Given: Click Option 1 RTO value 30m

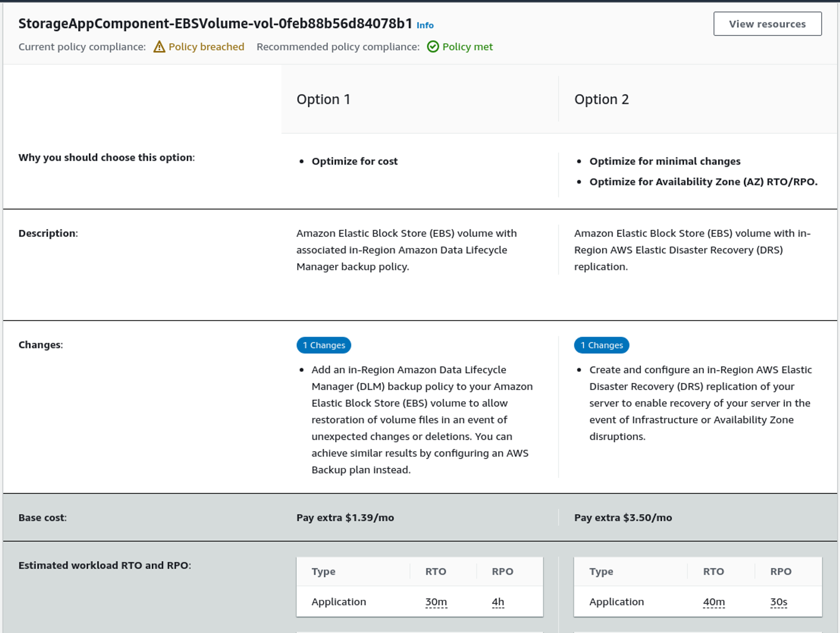Looking at the screenshot, I should pyautogui.click(x=436, y=602).
